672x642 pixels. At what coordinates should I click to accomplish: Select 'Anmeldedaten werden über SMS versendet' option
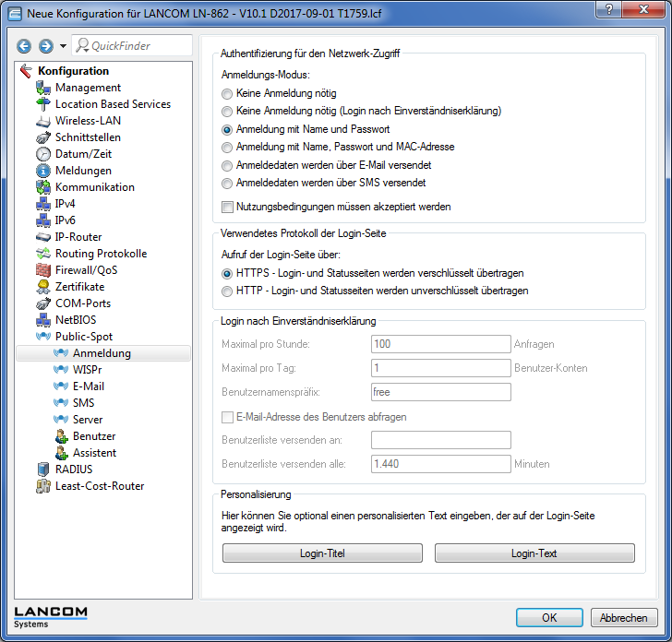pos(228,183)
